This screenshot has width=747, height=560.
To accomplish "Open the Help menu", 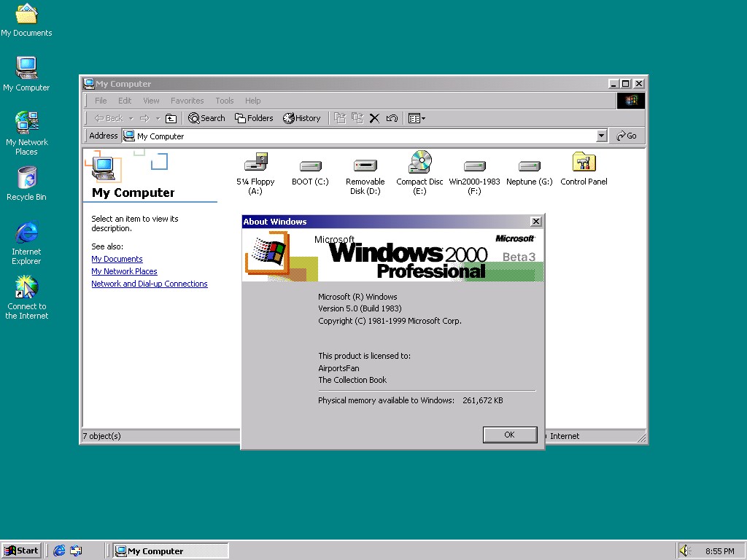I will (x=253, y=101).
